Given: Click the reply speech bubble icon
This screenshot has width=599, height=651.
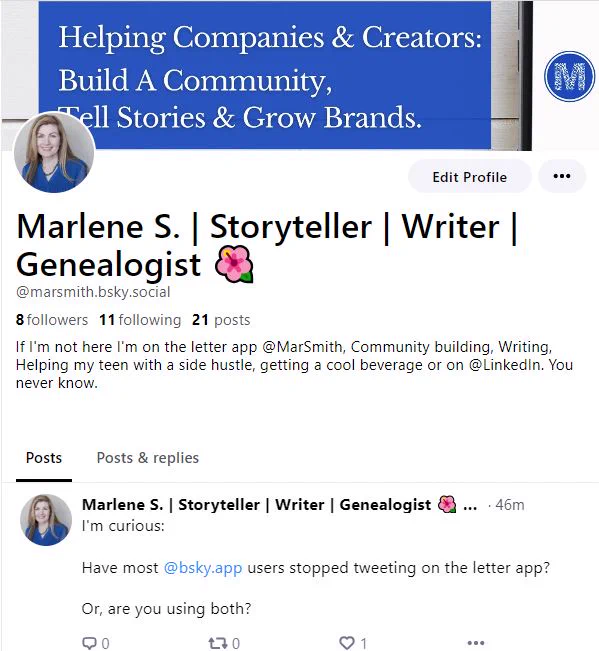Looking at the screenshot, I should 89,643.
